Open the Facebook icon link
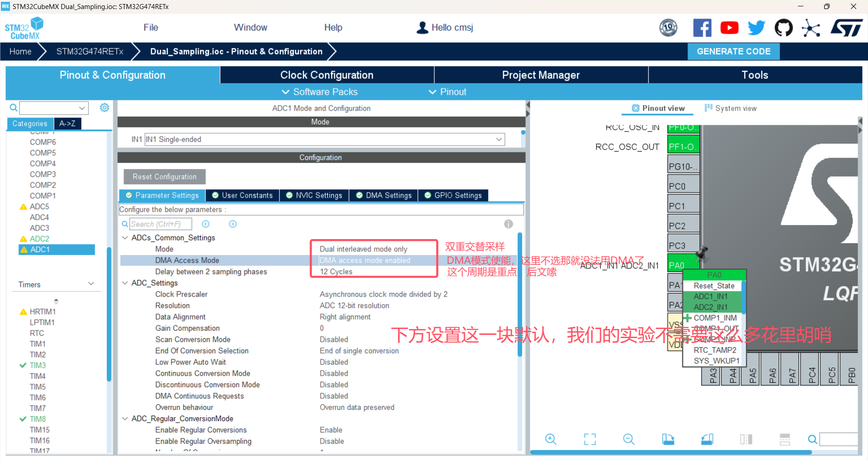Screen dimensions: 868x461 coord(702,28)
